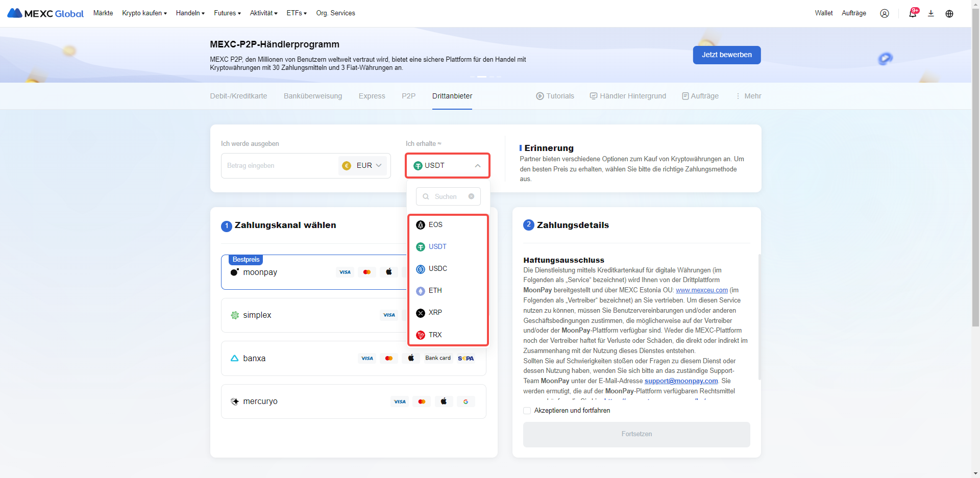Click the MEXC Global logo
The height and width of the screenshot is (478, 980).
click(45, 13)
